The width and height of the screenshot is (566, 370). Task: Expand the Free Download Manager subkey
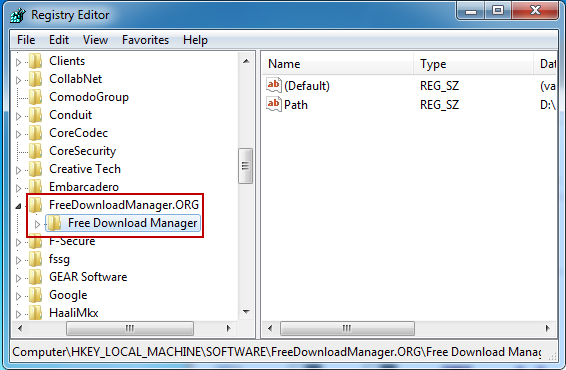pyautogui.click(x=37, y=225)
